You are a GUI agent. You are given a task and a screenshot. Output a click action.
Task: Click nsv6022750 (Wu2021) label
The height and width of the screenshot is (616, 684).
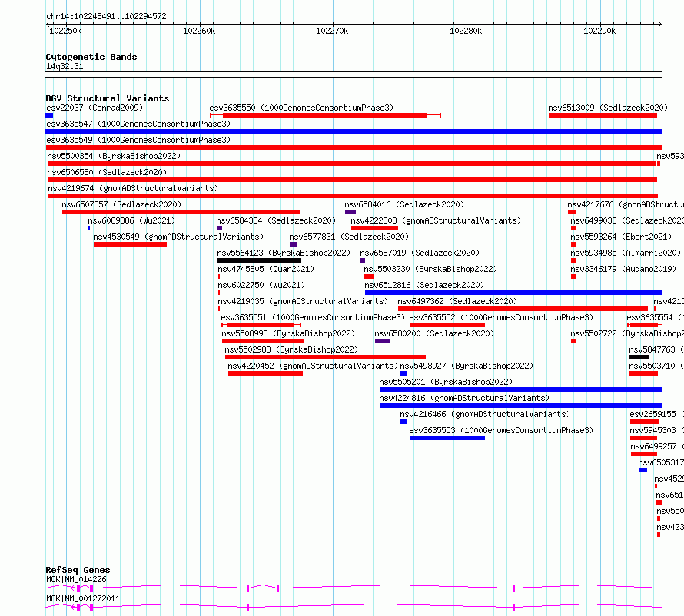coord(261,285)
